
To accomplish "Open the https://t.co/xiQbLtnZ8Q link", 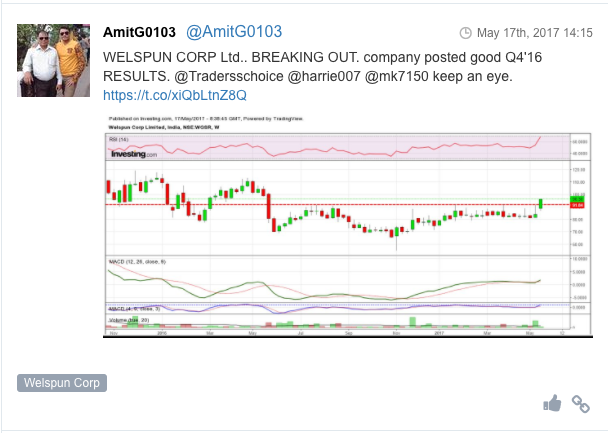I will [x=175, y=95].
